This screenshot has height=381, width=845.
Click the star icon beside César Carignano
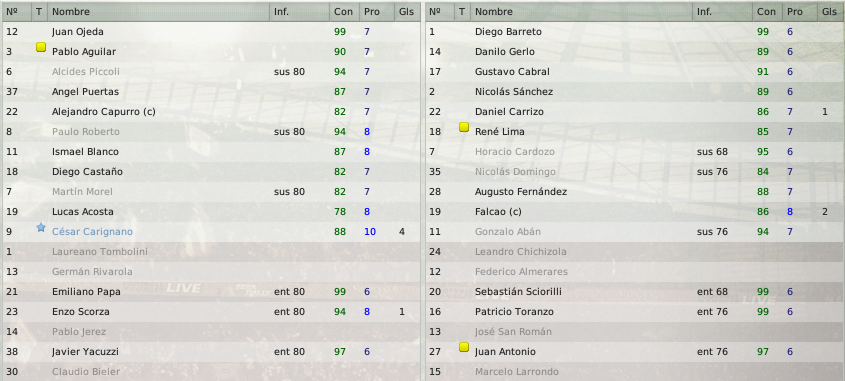41,227
